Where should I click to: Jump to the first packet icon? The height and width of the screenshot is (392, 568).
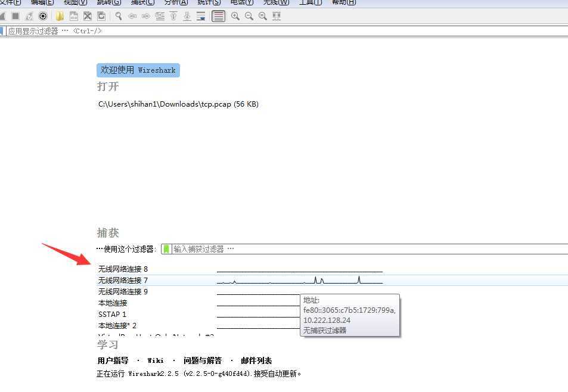tap(173, 16)
